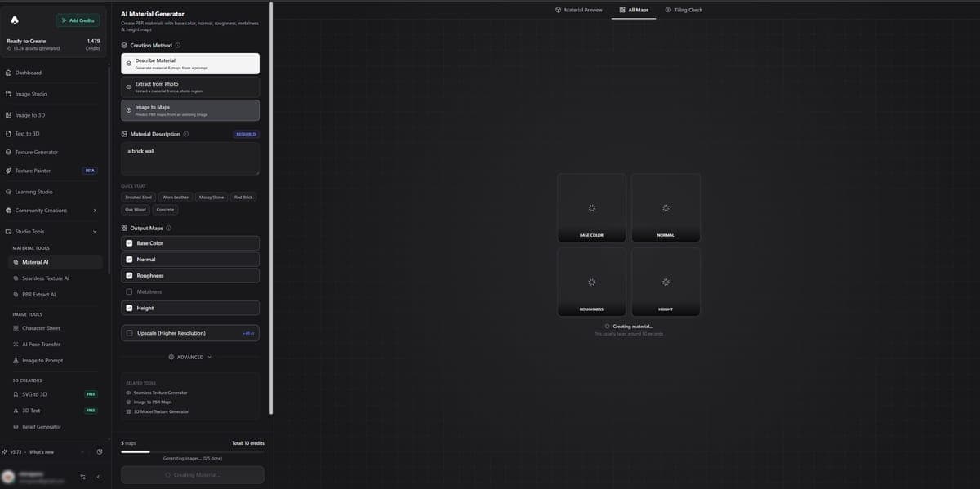980x489 pixels.
Task: Click the AI Pose Transfer icon
Action: click(x=16, y=345)
